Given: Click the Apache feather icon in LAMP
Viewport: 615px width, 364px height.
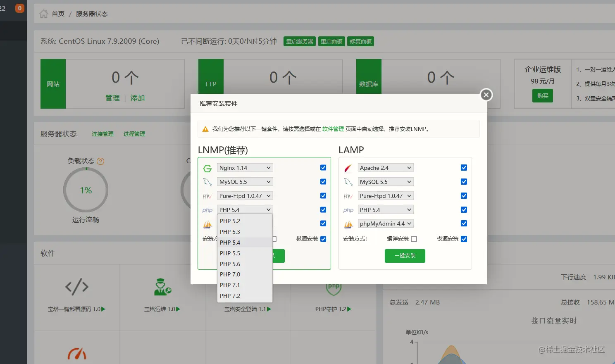Looking at the screenshot, I should (x=348, y=168).
